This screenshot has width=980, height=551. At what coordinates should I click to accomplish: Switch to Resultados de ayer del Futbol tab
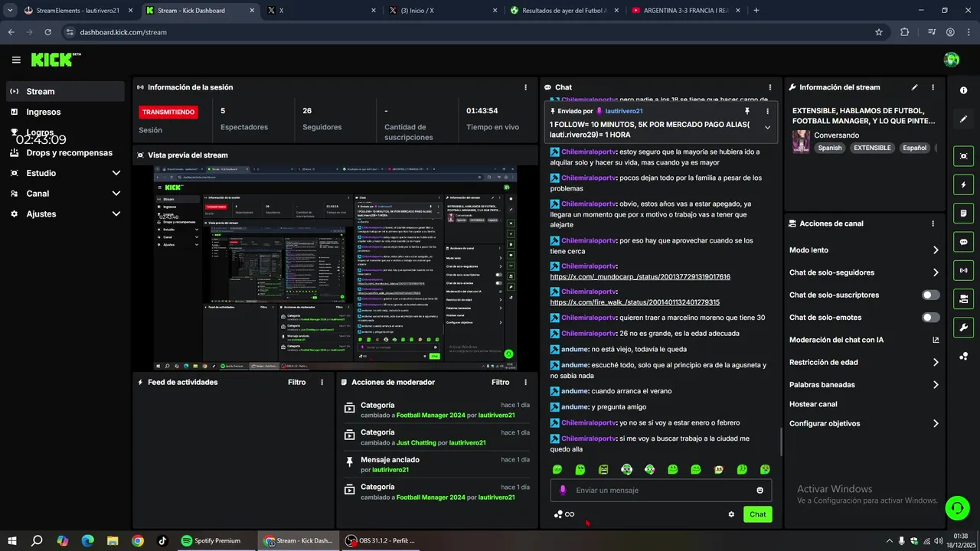[565, 11]
